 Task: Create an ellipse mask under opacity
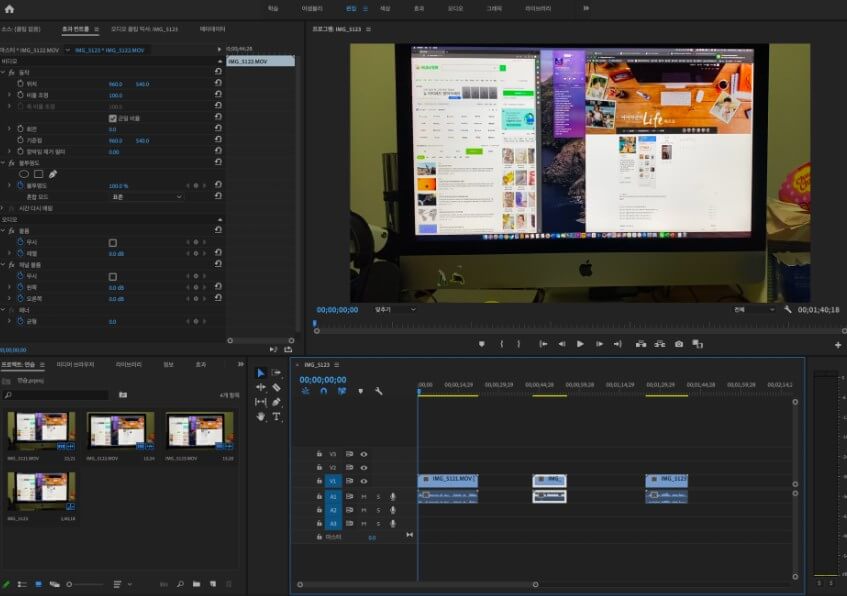coord(25,174)
